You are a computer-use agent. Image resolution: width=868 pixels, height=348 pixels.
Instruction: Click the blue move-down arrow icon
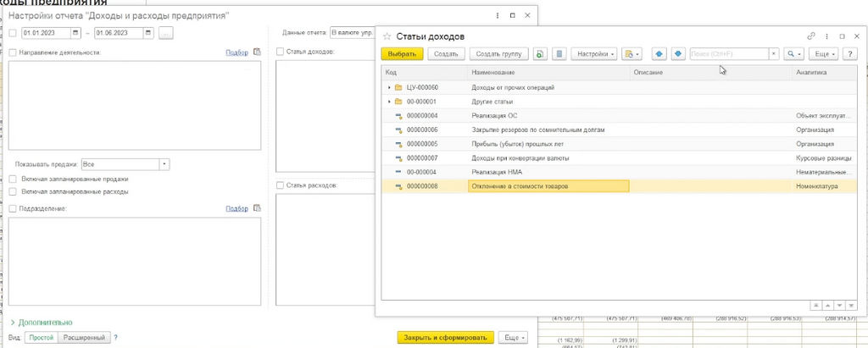(x=679, y=53)
